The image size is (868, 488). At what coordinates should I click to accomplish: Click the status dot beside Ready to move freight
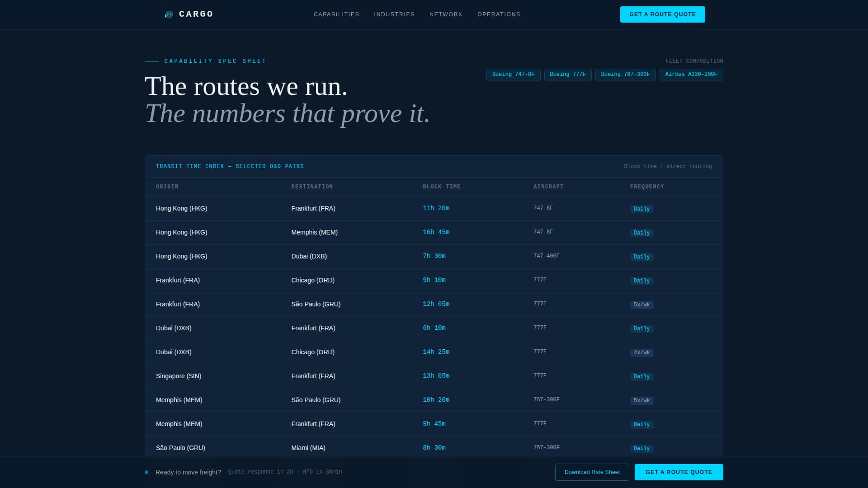coord(146,472)
